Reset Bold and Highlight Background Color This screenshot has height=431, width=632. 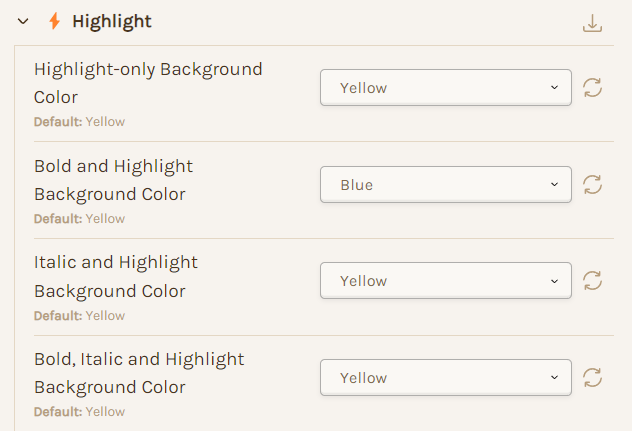tap(592, 184)
